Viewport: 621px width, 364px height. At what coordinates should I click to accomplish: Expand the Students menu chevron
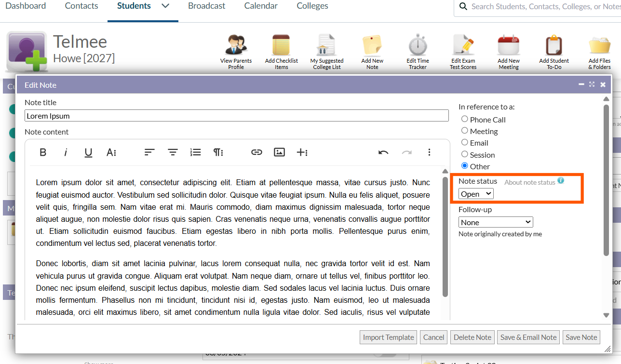click(165, 6)
